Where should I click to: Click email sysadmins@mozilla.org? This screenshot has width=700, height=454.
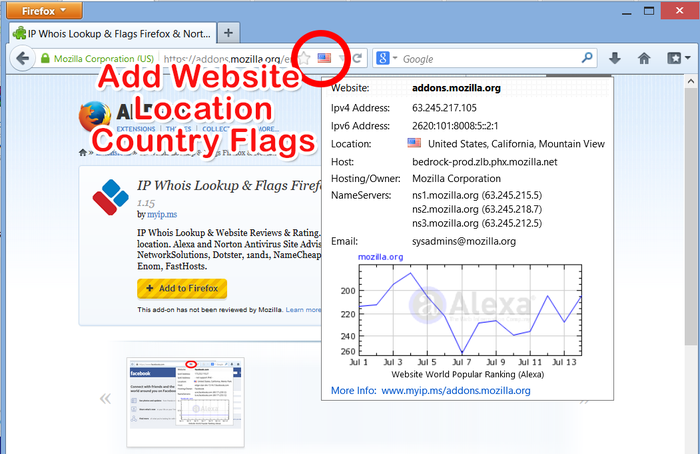tap(464, 242)
